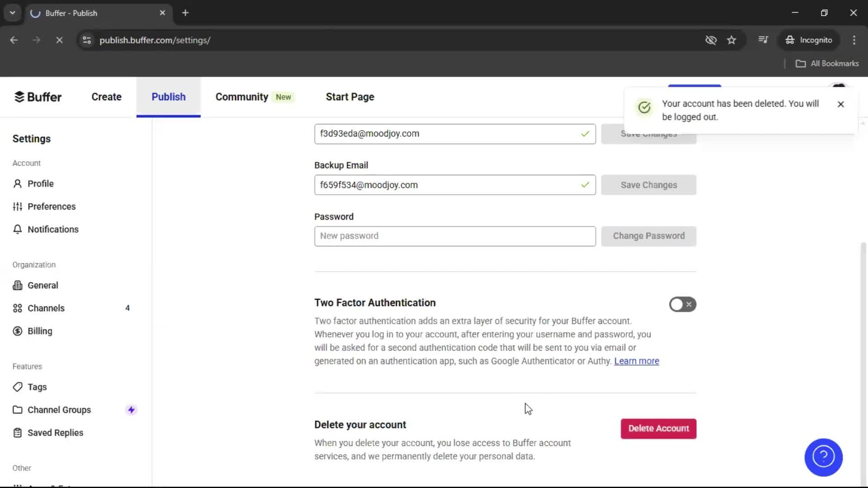Open Preferences in the sidebar
The image size is (868, 488).
coord(51,206)
